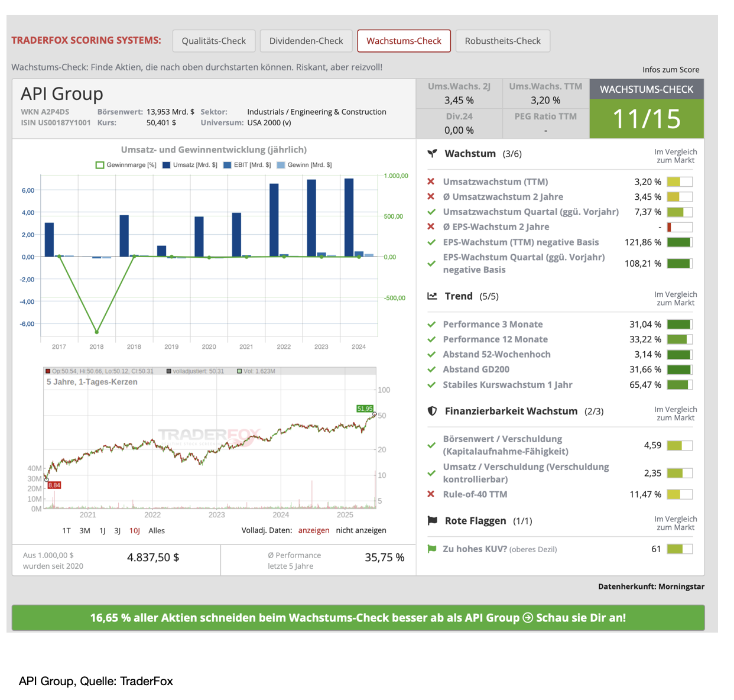Toggle the Gewinnmarge [%] legend series
Viewport: 734px width, 700px height.
point(126,165)
